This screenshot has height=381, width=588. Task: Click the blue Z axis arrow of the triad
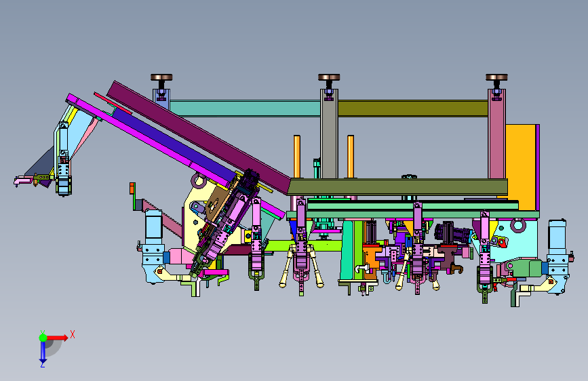point(43,353)
